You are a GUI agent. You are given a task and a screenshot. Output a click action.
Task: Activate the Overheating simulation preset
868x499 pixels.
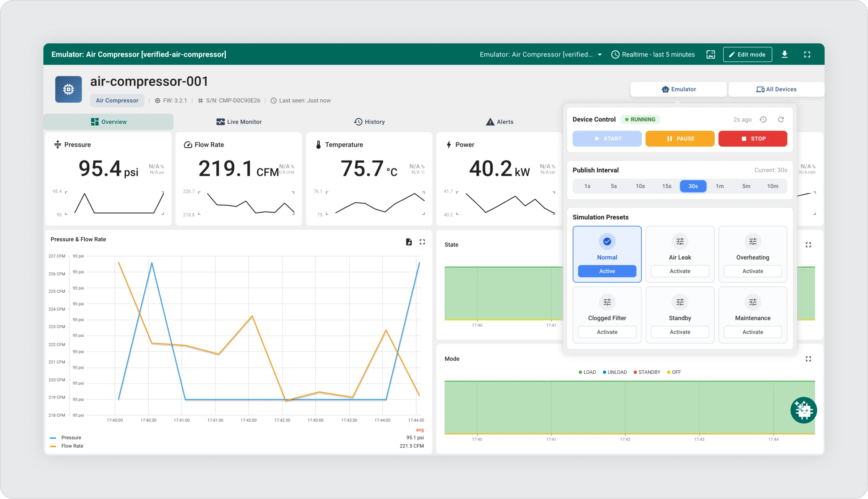pos(752,271)
